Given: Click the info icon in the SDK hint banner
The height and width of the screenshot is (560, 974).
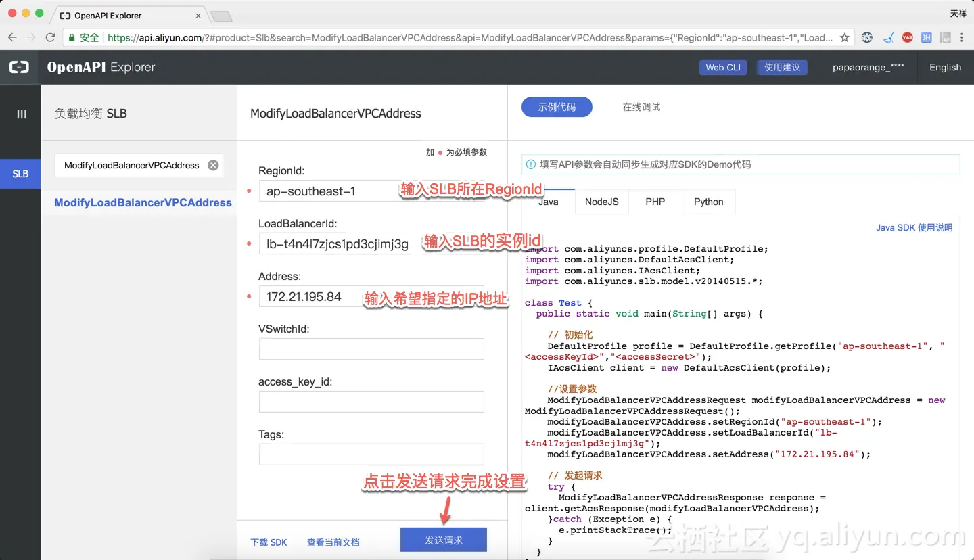Looking at the screenshot, I should pos(531,164).
